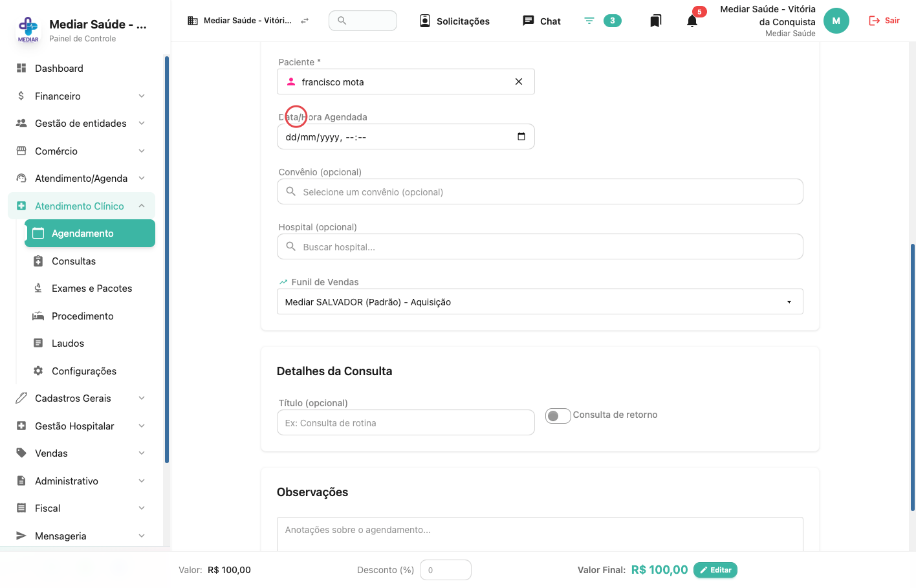Open the calendar picker in date field

pos(521,136)
